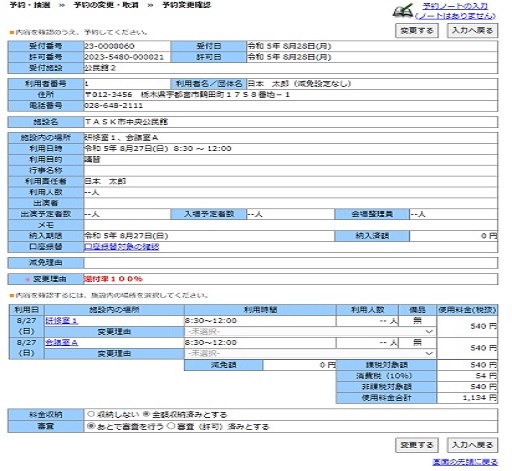Click the 非課税対象額 value 540円
512x471 pixels.
coord(484,387)
